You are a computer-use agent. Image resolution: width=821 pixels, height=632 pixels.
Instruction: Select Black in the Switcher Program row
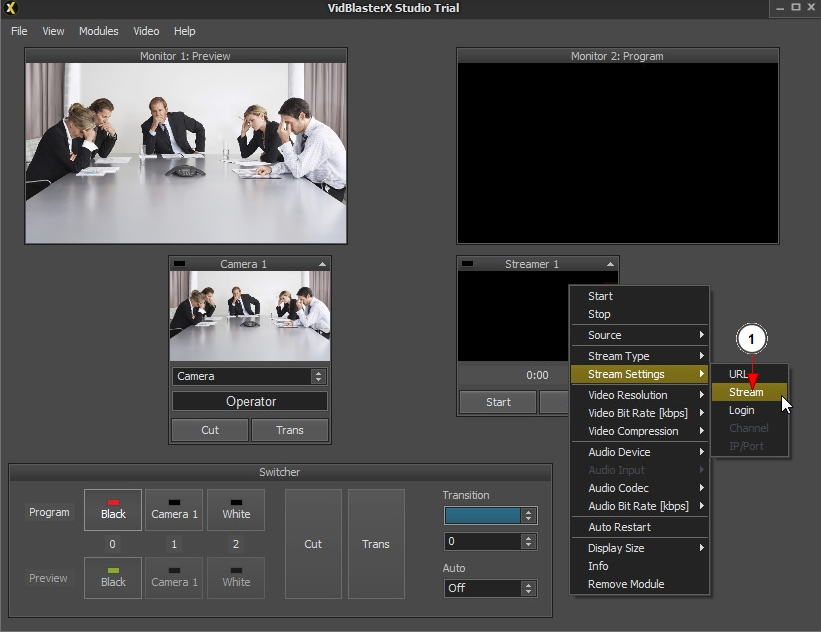[x=113, y=510]
